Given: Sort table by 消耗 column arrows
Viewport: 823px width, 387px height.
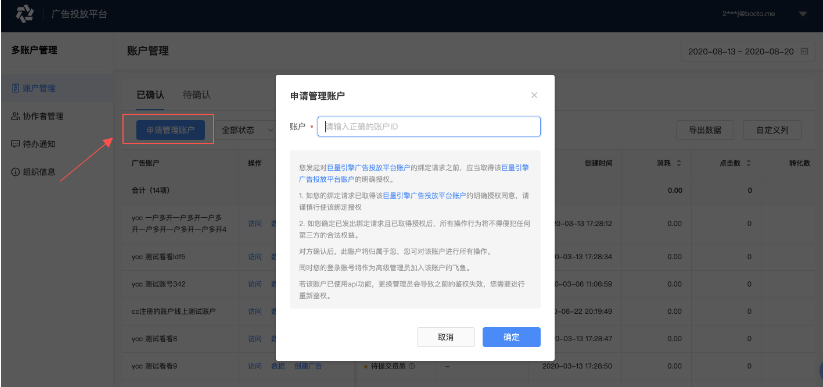Looking at the screenshot, I should [678, 163].
